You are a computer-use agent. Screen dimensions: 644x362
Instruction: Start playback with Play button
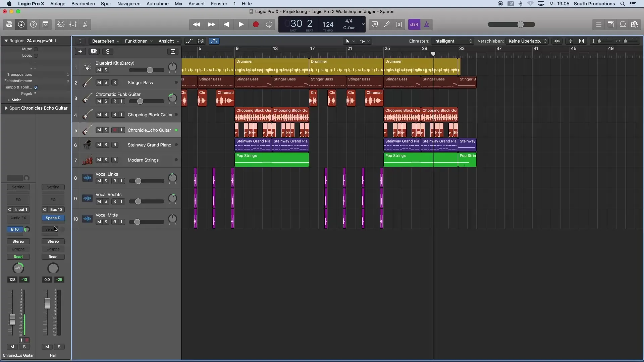tap(241, 24)
